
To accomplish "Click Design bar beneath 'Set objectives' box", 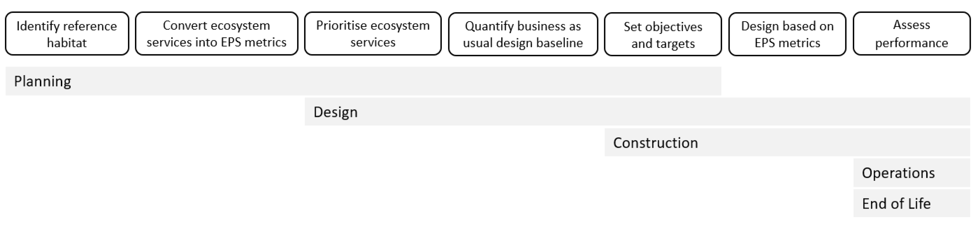I will 663,112.
